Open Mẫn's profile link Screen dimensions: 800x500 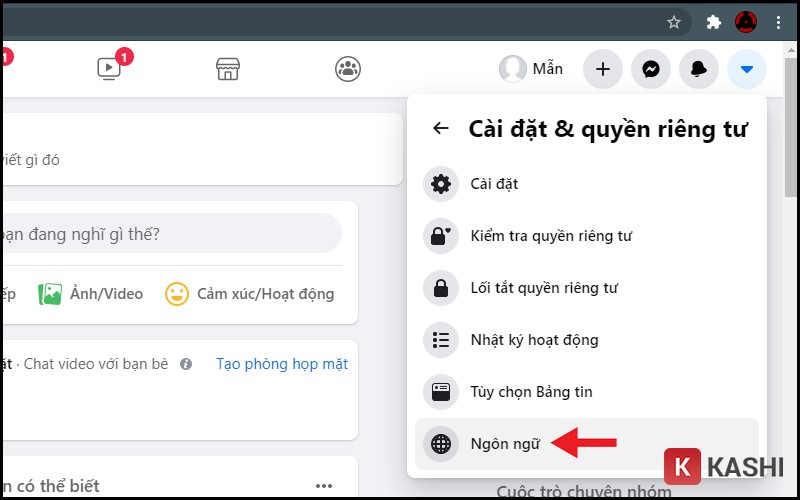[x=531, y=69]
